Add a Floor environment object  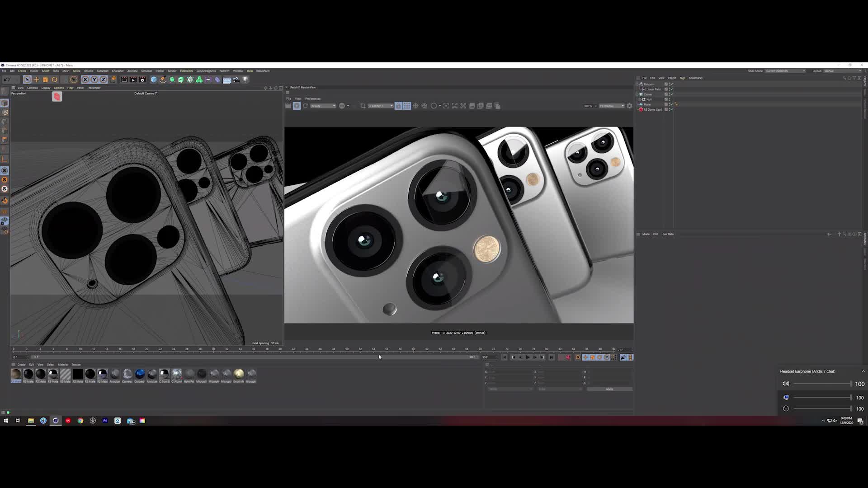tap(227, 80)
